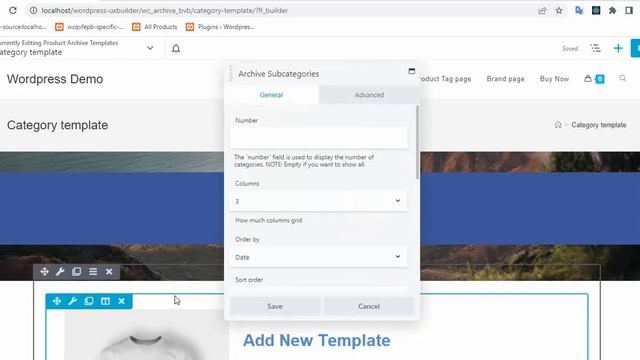Switch to the General tab

click(271, 95)
